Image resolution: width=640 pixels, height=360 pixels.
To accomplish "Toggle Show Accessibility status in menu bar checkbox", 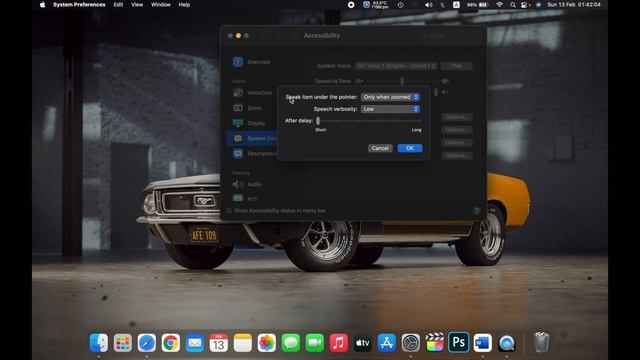I will (229, 211).
